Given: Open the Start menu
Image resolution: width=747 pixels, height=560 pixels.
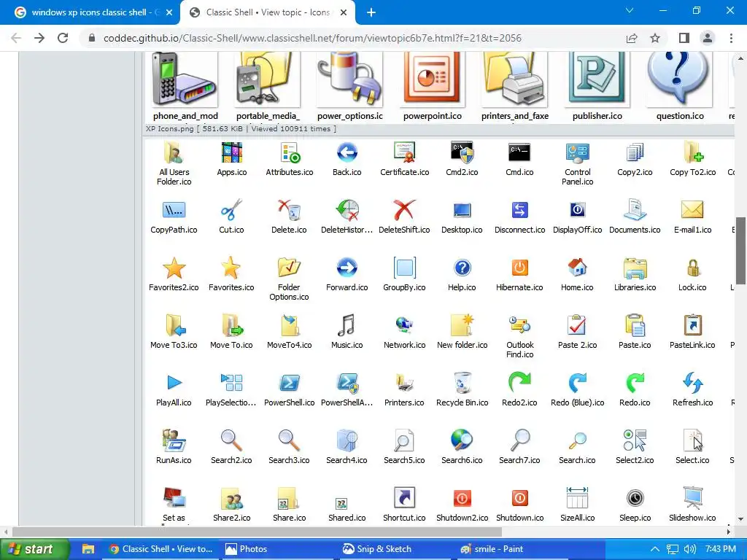Looking at the screenshot, I should [34, 549].
